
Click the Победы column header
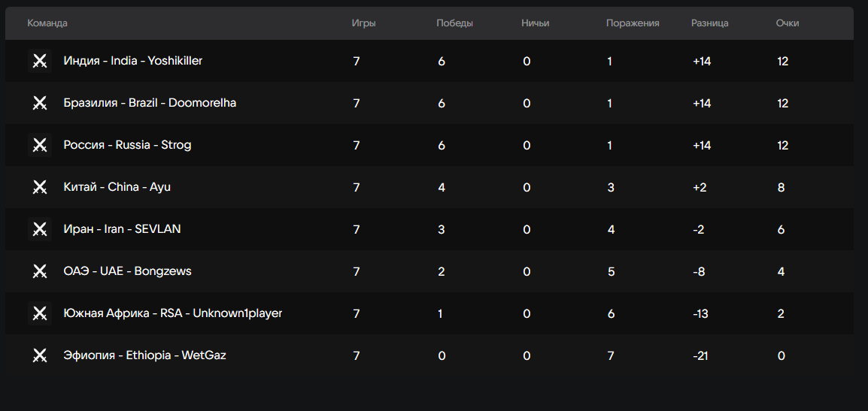454,23
